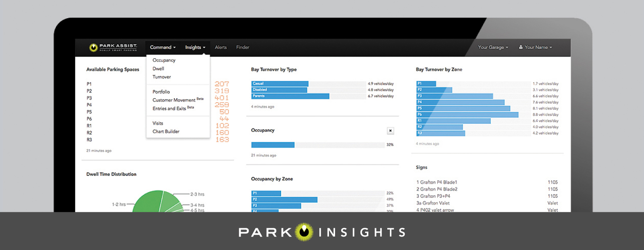644x250 pixels.
Task: Open Chart Builder from the menu
Action: (166, 131)
